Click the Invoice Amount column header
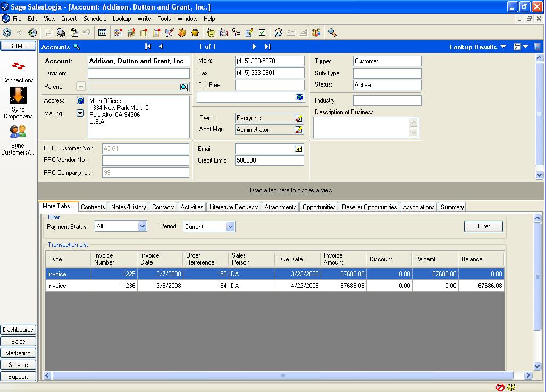This screenshot has width=546, height=392. tap(343, 259)
